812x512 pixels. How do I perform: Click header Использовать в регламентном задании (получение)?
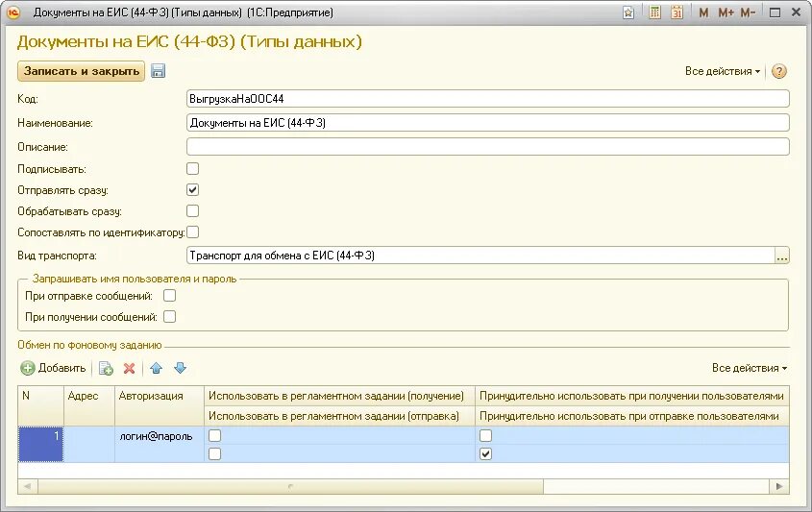point(340,396)
